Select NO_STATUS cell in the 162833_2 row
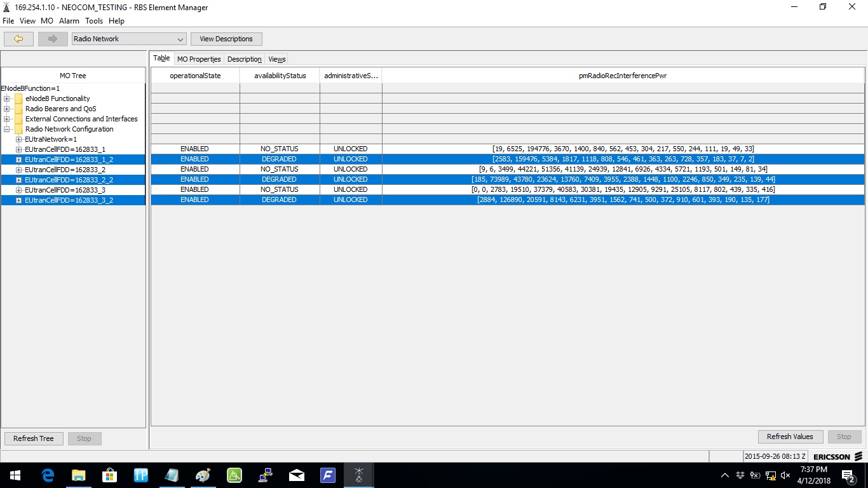This screenshot has width=868, height=488. tap(280, 170)
